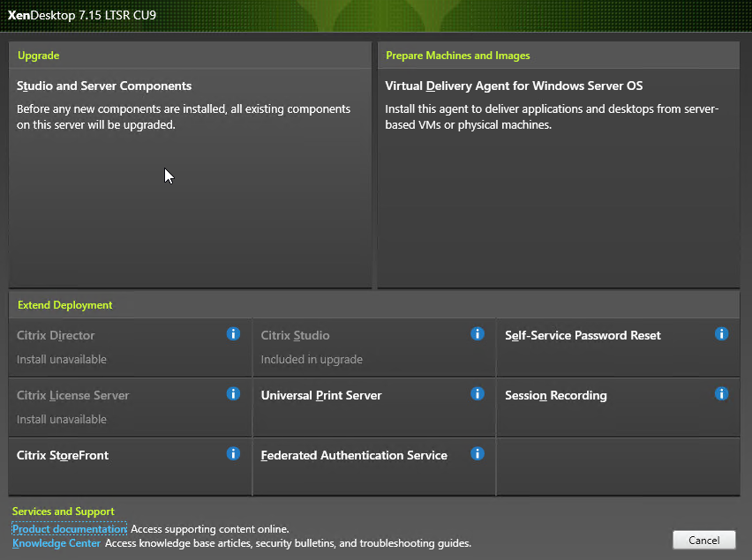Screen dimensions: 752x560
Task: Select the Citrix Studio included-in-upgrade tile
Action: [x=374, y=347]
